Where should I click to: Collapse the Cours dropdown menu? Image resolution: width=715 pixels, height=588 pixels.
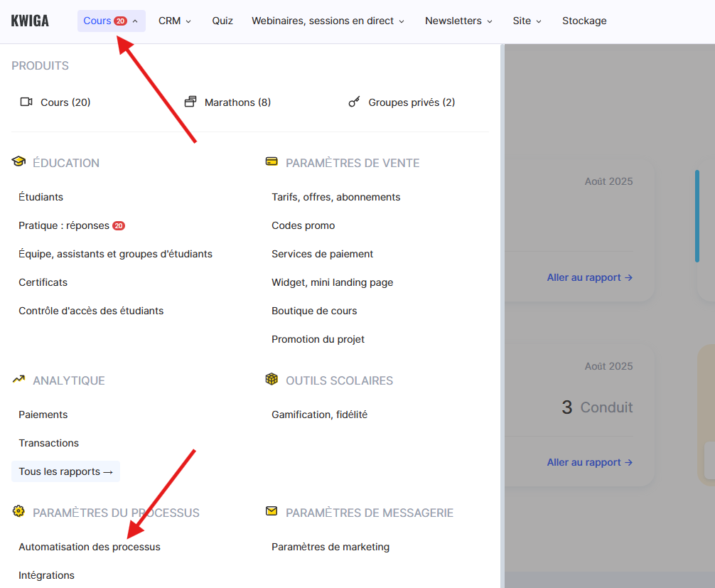click(x=111, y=21)
